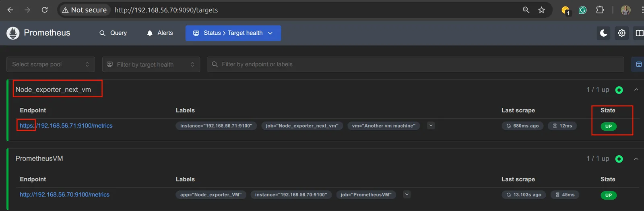Open the browser zoom magnifier icon
This screenshot has width=644, height=211.
[526, 10]
